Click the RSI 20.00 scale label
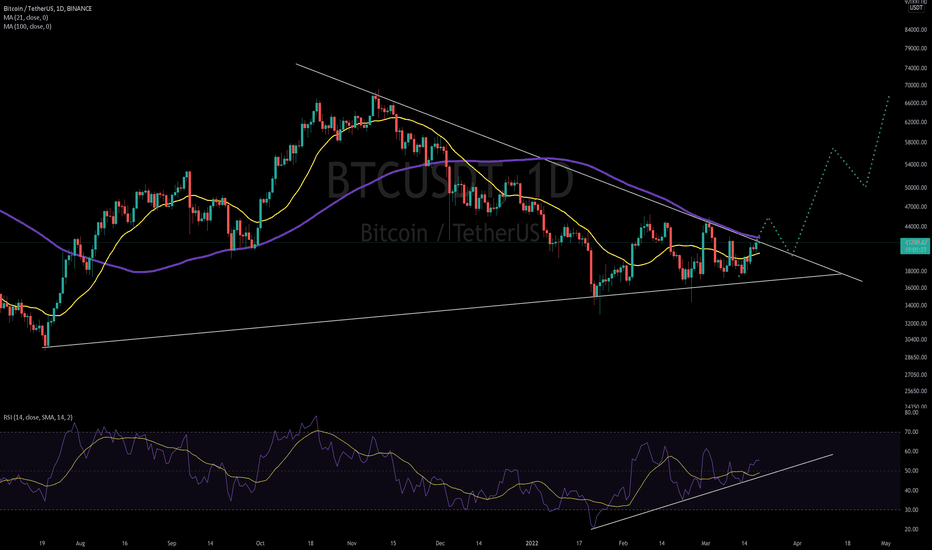 [911, 530]
